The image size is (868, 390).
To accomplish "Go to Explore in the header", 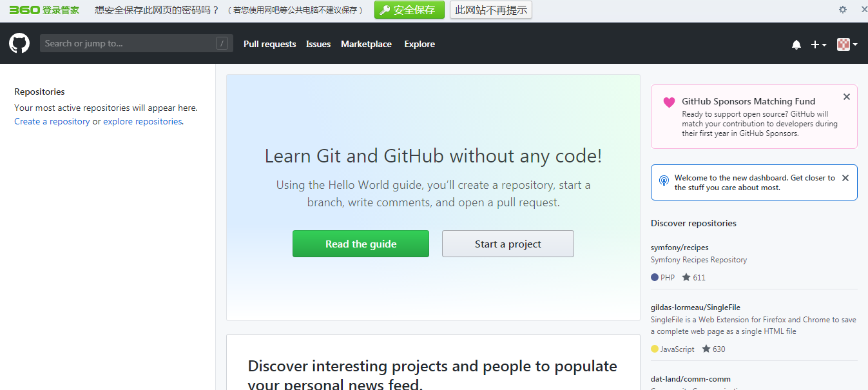I will coord(420,44).
